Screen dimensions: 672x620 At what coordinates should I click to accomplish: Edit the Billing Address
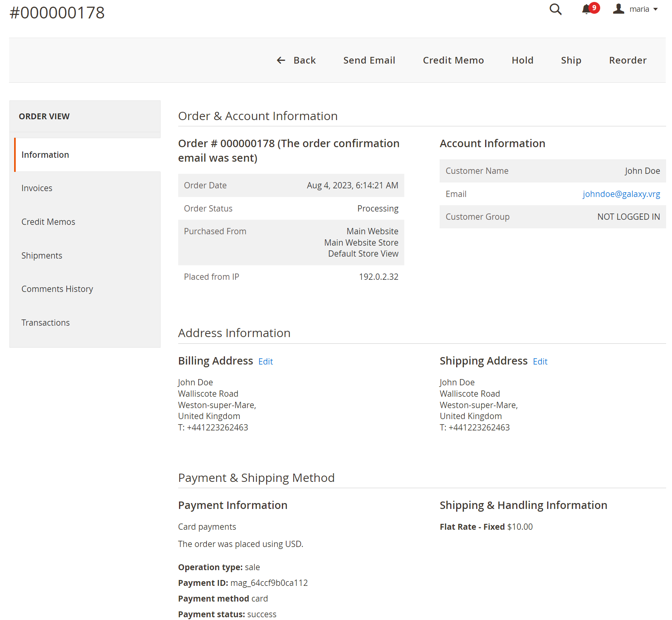(265, 361)
